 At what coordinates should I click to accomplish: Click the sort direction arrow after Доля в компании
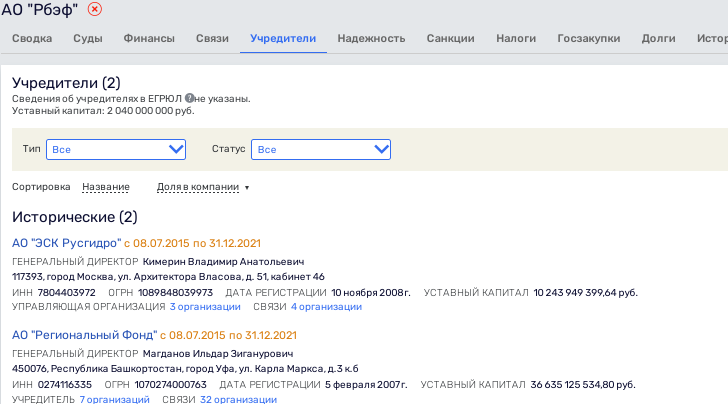click(247, 188)
